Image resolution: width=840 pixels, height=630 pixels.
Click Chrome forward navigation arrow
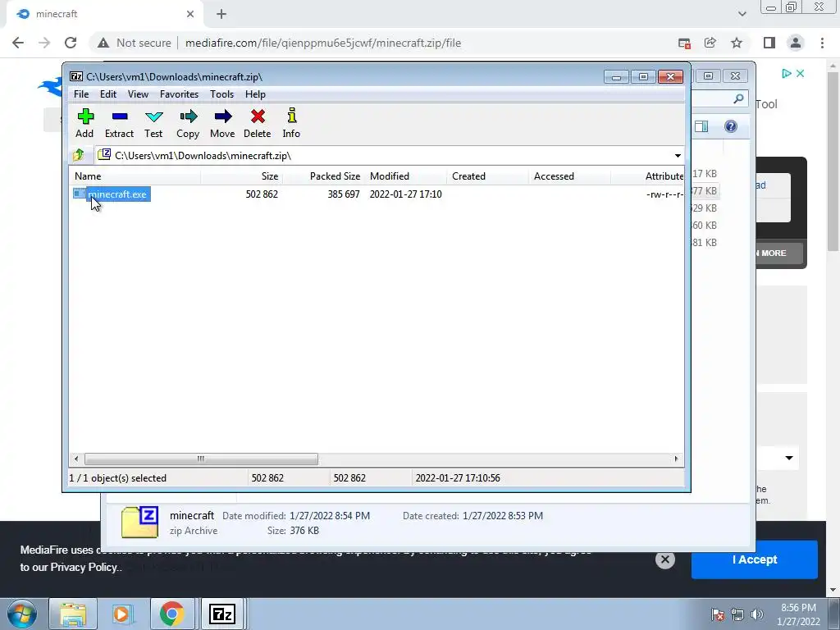click(x=44, y=43)
